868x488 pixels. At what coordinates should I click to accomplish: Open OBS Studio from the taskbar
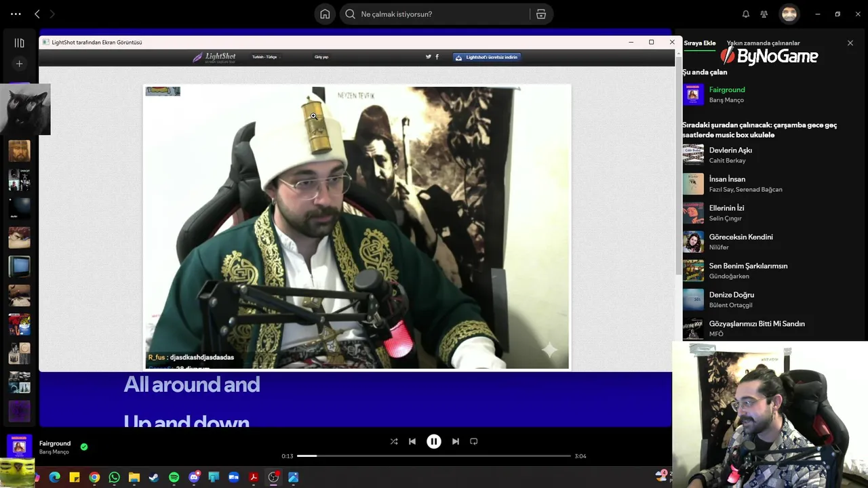tap(273, 477)
